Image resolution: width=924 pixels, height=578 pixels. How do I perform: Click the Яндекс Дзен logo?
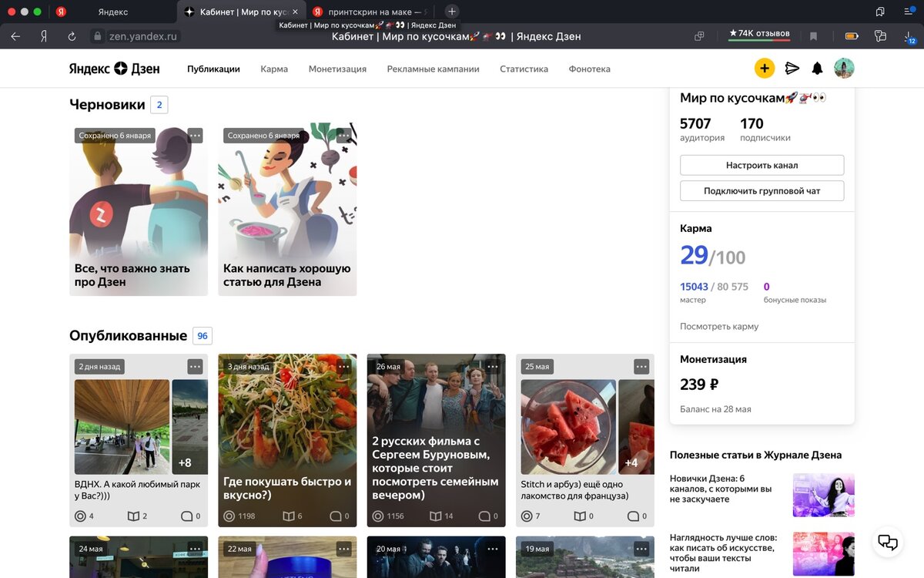click(114, 69)
